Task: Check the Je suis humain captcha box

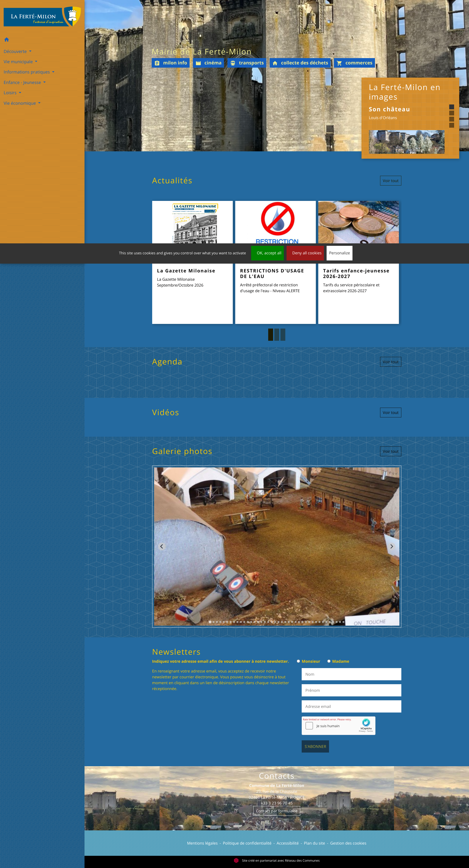Action: pos(309,725)
